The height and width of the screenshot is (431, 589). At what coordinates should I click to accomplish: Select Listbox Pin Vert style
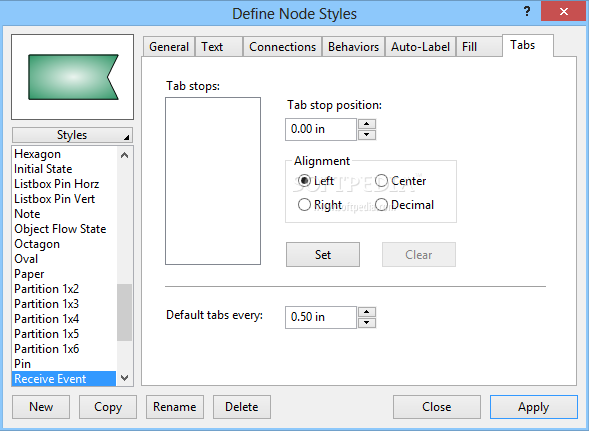64,199
